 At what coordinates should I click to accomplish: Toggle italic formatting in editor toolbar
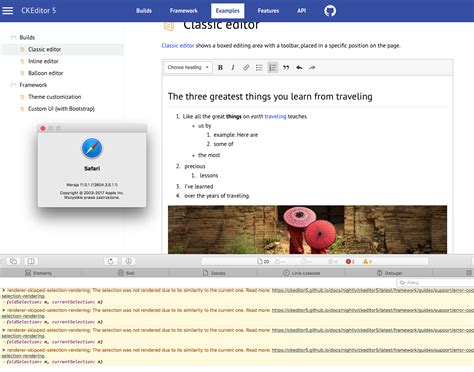pos(233,68)
